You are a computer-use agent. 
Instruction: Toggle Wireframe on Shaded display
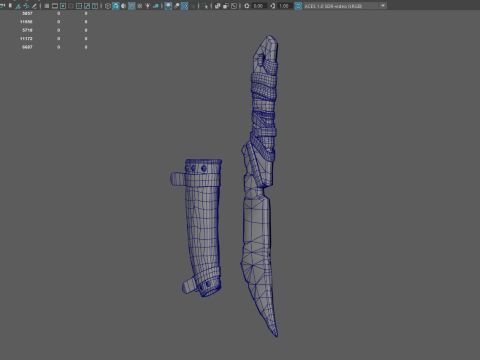tap(132, 6)
